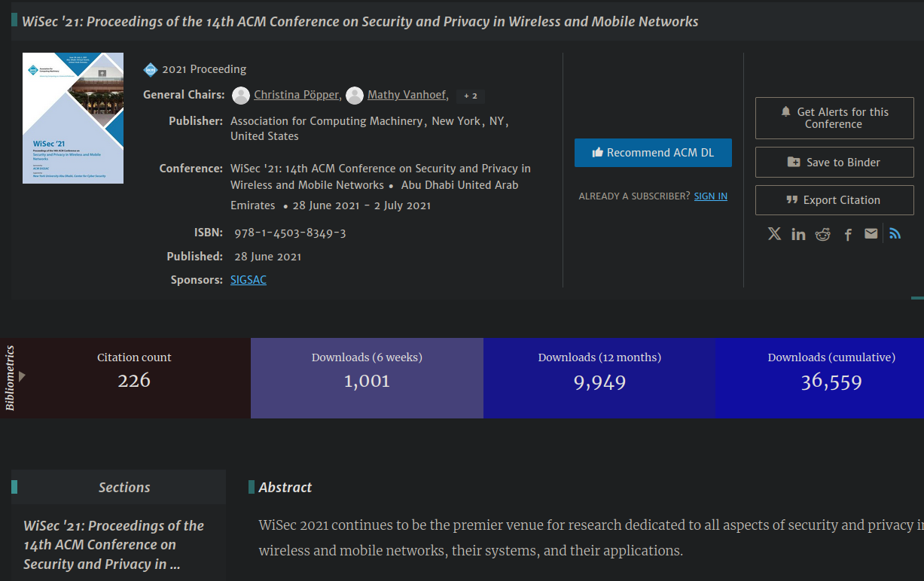The height and width of the screenshot is (581, 924).
Task: Share via the Facebook icon
Action: click(848, 235)
